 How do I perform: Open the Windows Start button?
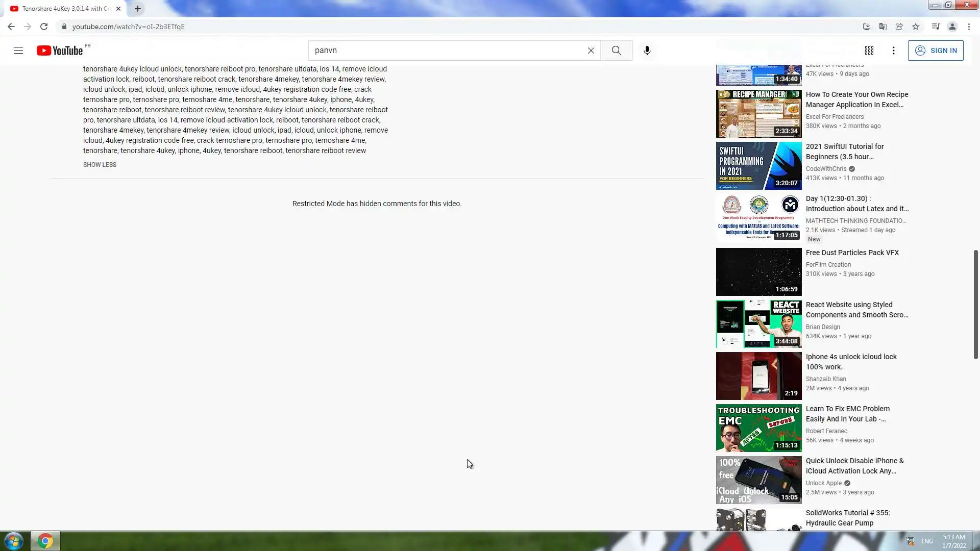14,541
